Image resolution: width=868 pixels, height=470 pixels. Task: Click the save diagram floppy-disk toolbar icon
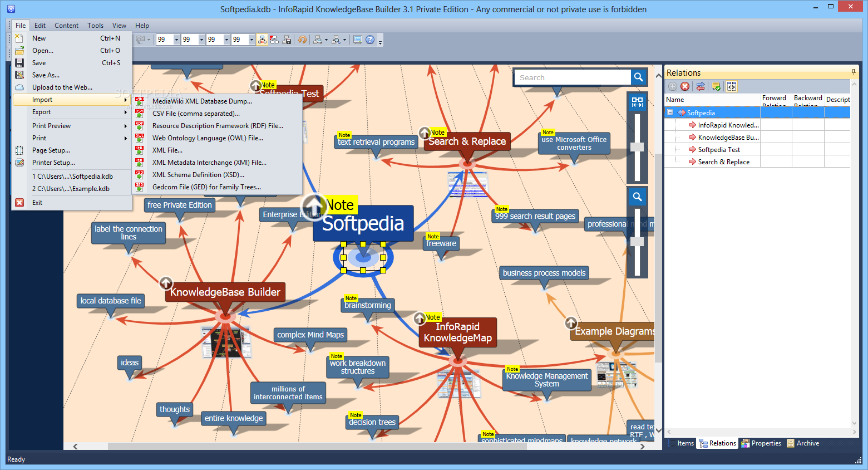[287, 40]
